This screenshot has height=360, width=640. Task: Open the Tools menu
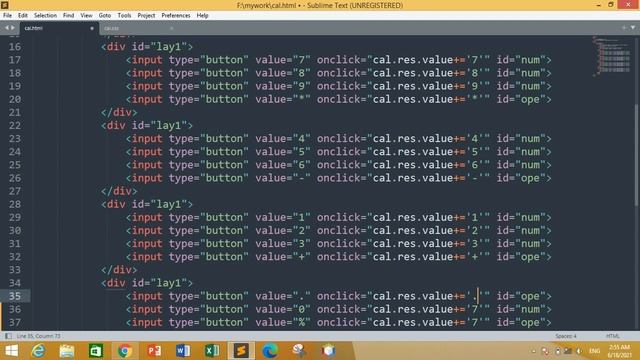[124, 16]
